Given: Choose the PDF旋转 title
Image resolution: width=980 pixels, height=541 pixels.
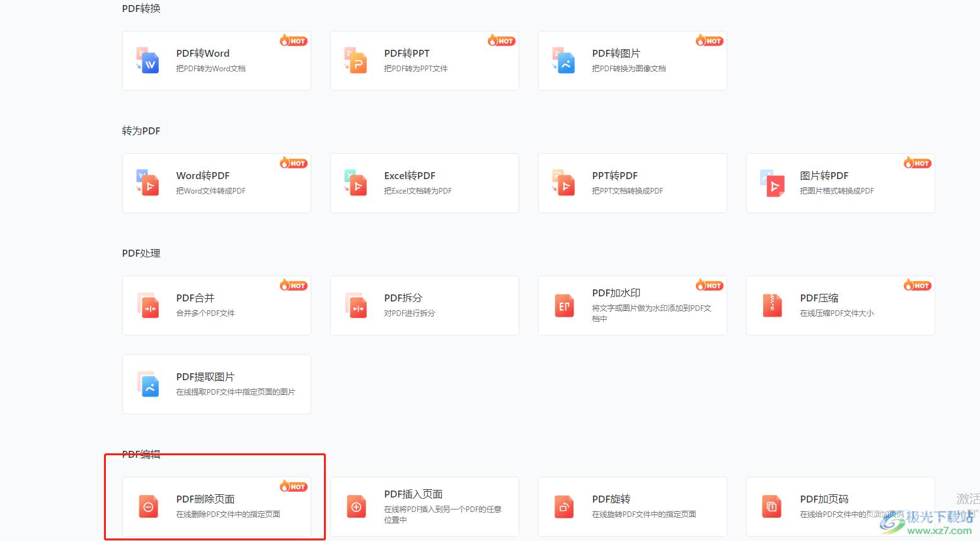Looking at the screenshot, I should click(611, 499).
